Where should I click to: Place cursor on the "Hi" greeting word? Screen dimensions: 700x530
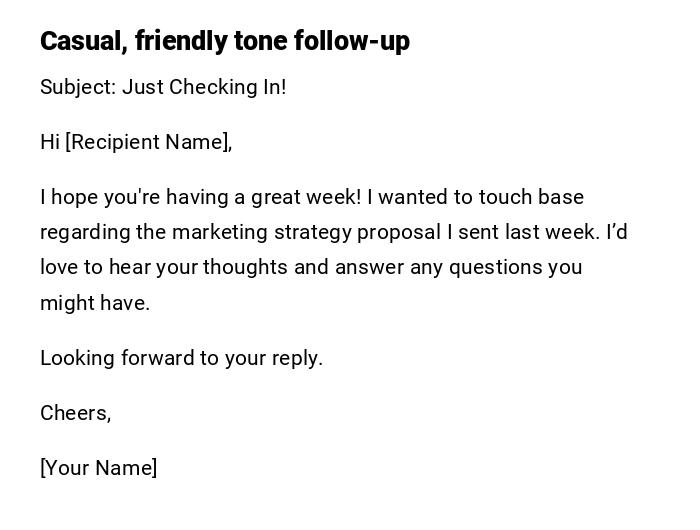50,142
